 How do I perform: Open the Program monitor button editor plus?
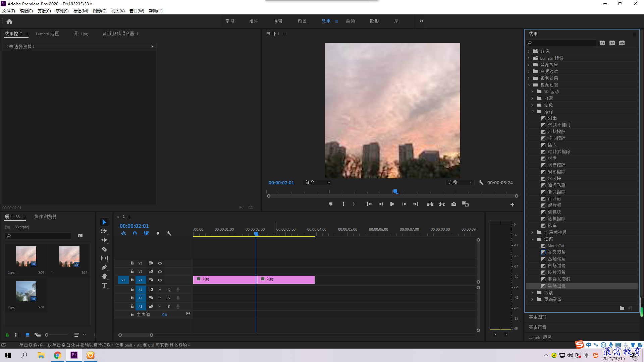point(512,204)
